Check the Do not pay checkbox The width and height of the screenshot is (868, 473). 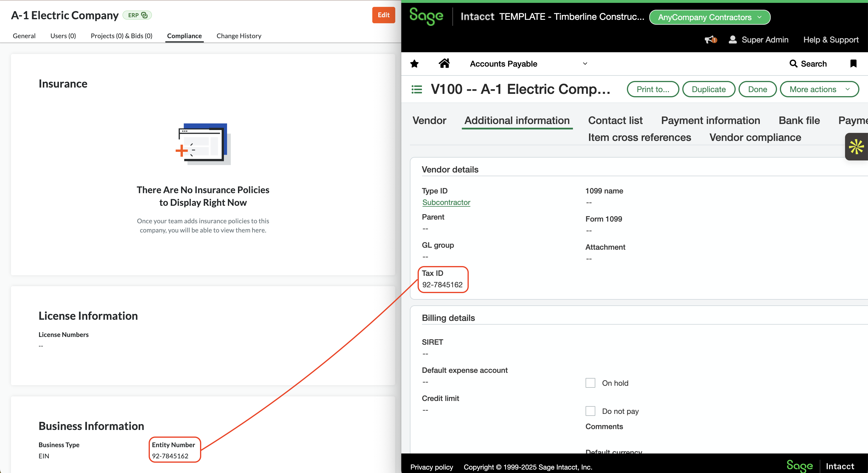pyautogui.click(x=590, y=411)
